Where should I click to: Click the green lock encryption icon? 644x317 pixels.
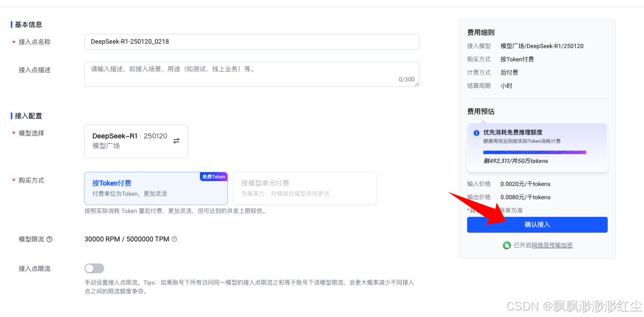click(x=507, y=245)
